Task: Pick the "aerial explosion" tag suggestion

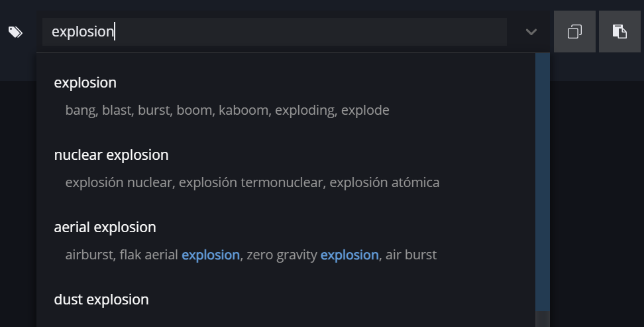Action: click(105, 228)
